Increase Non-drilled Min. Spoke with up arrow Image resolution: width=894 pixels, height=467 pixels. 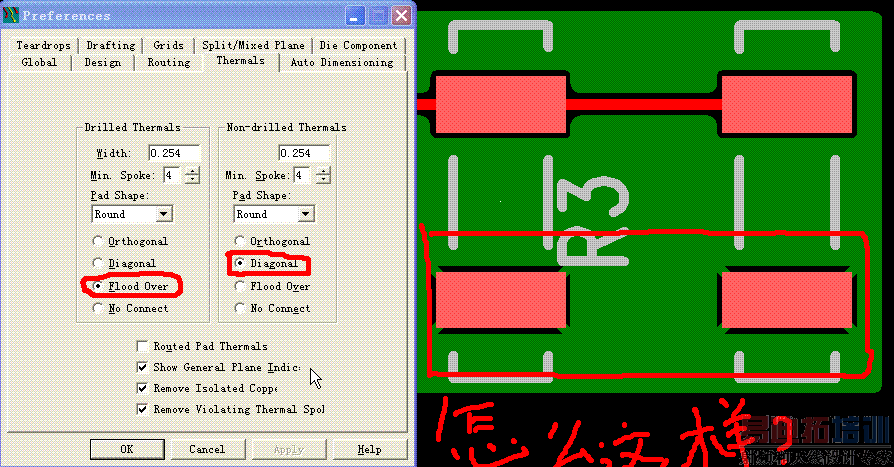click(323, 171)
